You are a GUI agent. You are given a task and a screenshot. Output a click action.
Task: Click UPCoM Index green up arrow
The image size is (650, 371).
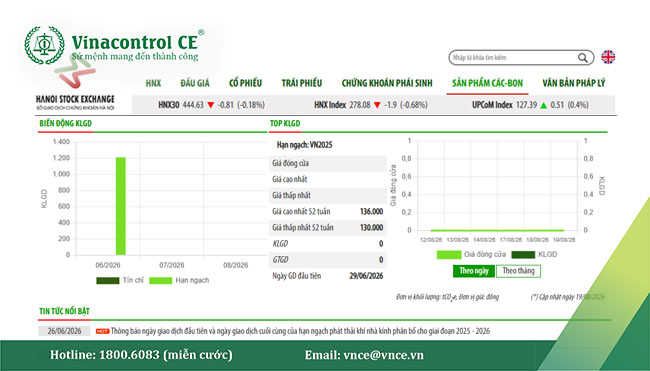pyautogui.click(x=543, y=105)
